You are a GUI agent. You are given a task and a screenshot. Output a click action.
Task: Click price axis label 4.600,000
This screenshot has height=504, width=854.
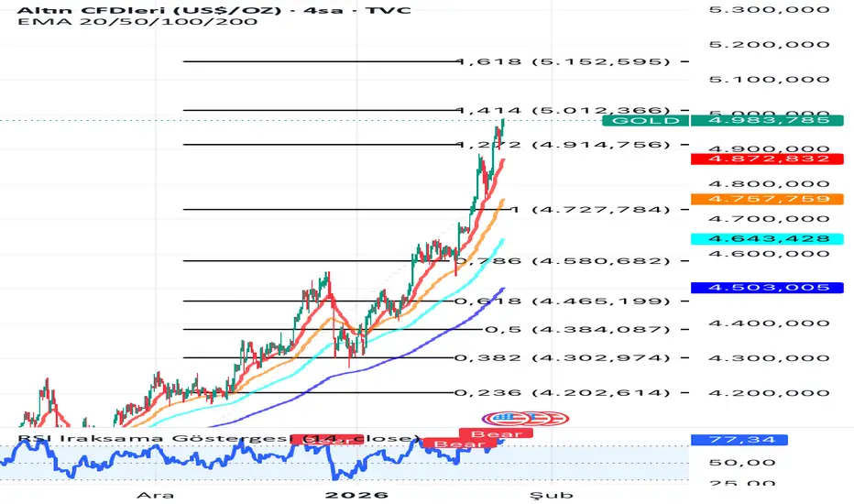(x=769, y=253)
